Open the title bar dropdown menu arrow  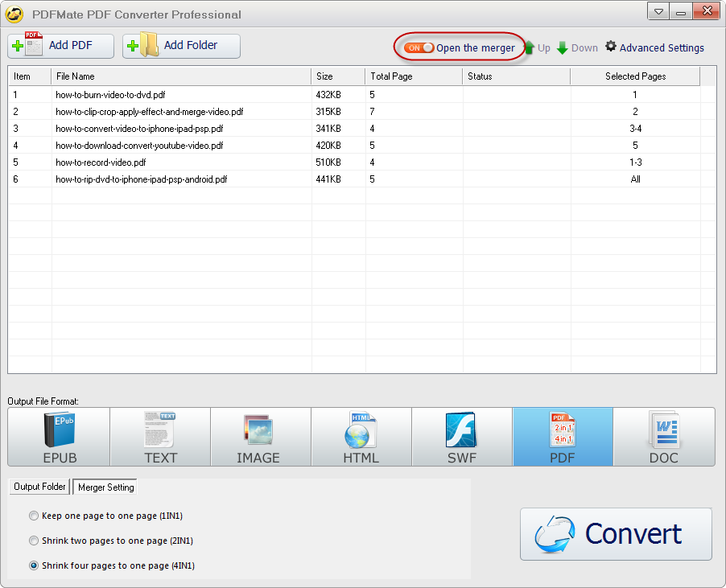(658, 11)
